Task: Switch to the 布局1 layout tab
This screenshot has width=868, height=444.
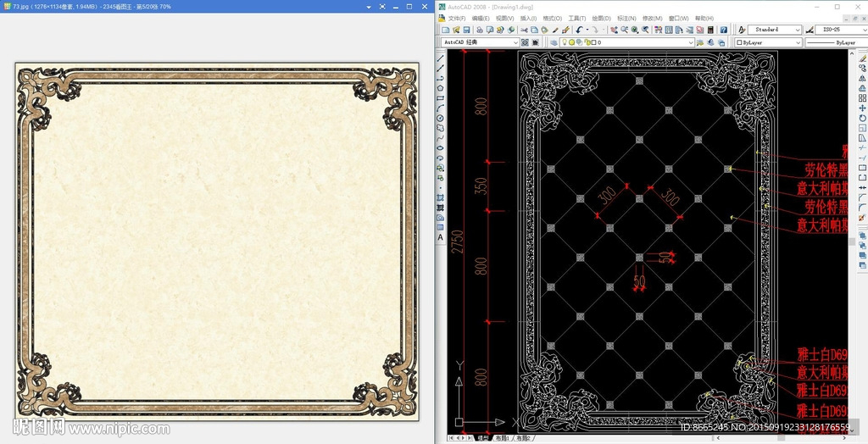Action: (x=503, y=438)
